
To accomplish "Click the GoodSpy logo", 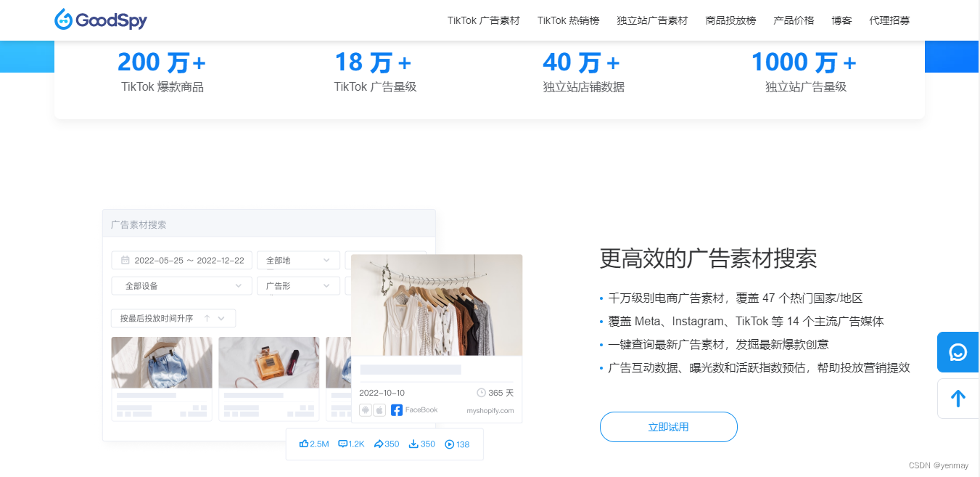I will pos(101,20).
